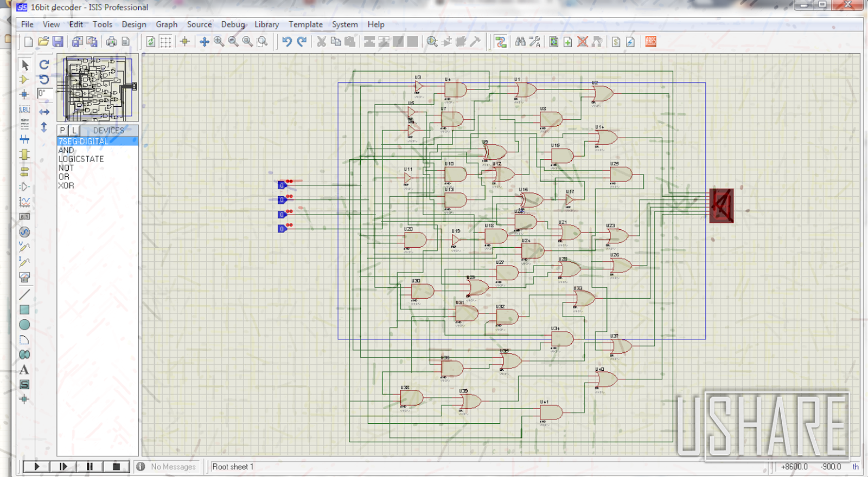This screenshot has height=477, width=868.
Task: Click the Block Move icon
Action: (x=384, y=42)
